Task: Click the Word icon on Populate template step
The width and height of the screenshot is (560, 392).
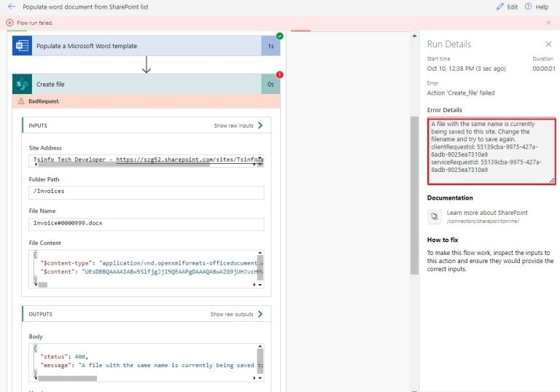Action: [22, 46]
